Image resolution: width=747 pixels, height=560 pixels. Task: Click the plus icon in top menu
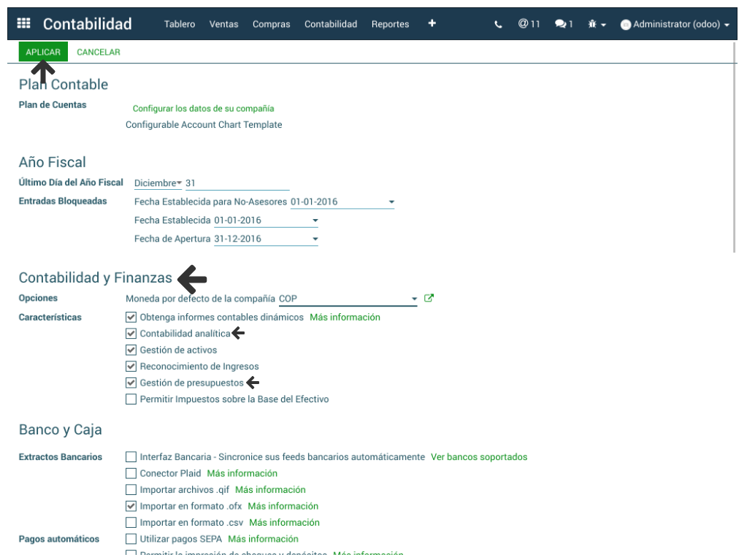point(432,23)
